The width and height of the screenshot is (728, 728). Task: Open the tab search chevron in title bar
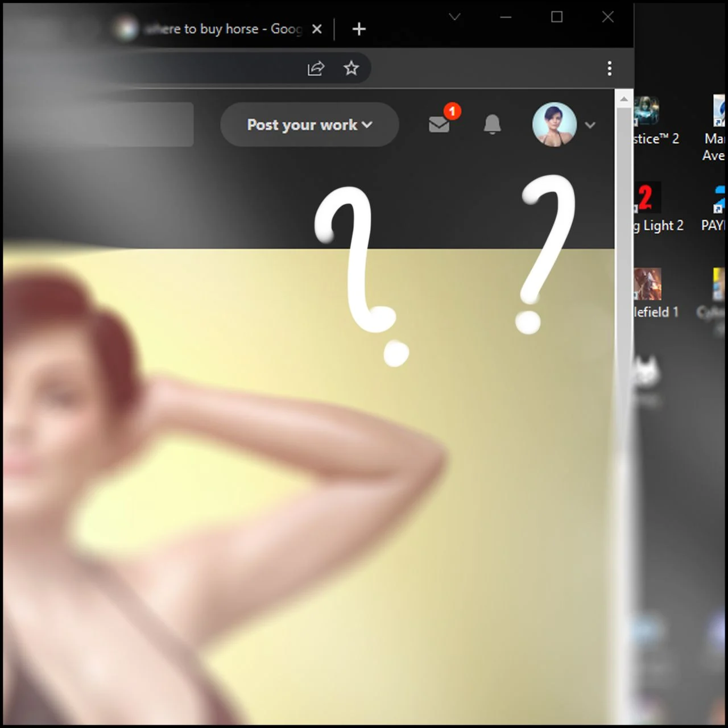[454, 17]
